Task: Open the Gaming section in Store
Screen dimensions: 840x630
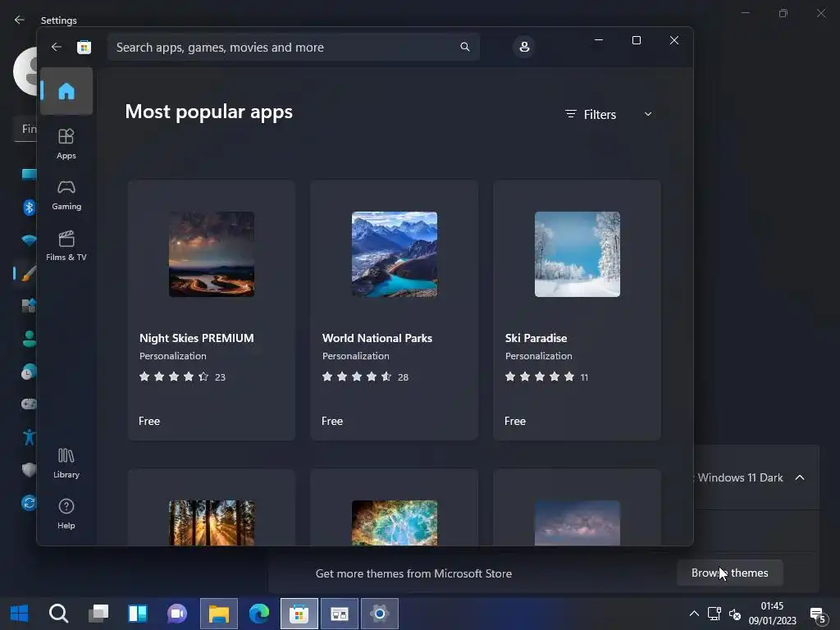Action: (x=66, y=195)
